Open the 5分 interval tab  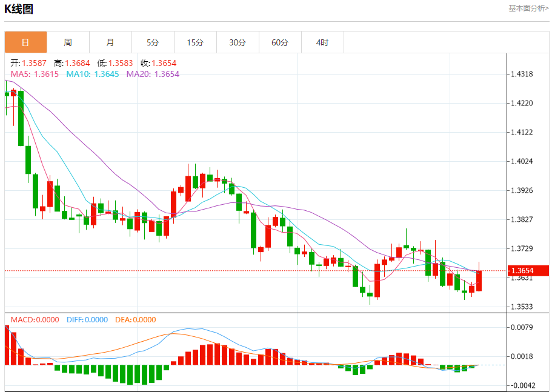coord(153,42)
